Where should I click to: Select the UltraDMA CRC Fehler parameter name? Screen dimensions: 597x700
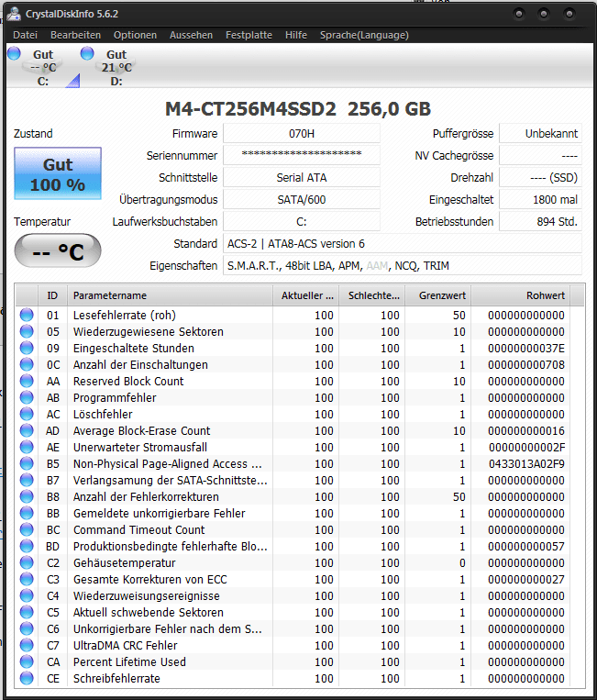[x=126, y=645]
